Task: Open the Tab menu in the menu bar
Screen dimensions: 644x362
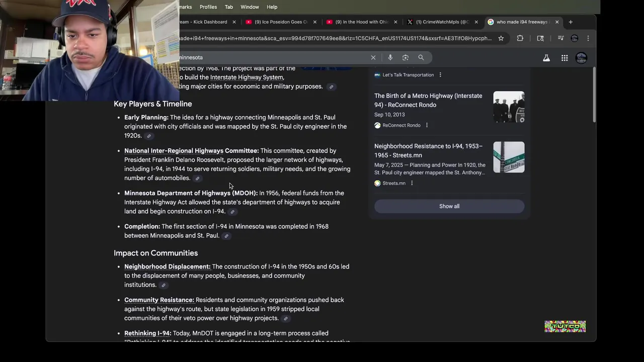Action: click(229, 7)
